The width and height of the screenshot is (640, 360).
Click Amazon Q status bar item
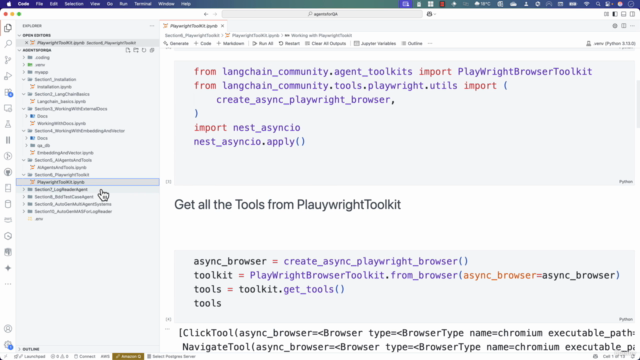[128, 356]
